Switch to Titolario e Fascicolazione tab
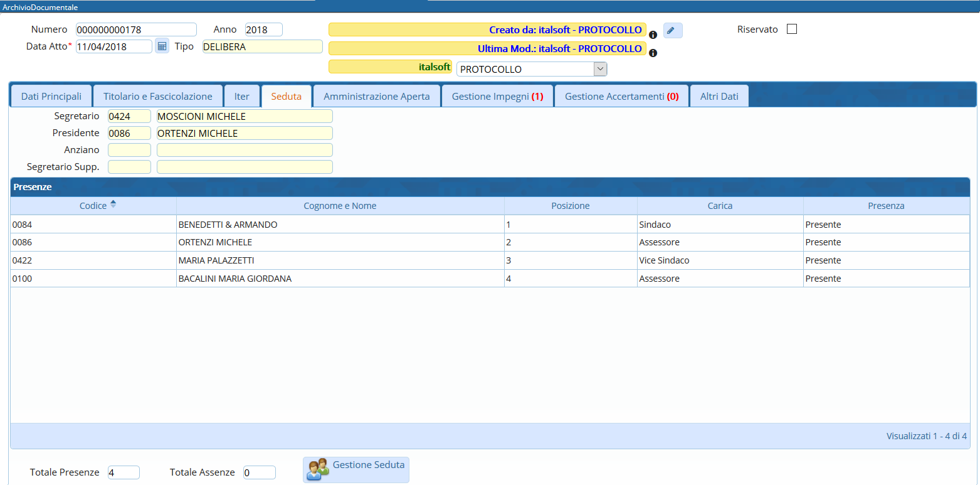This screenshot has width=980, height=485. [x=157, y=97]
